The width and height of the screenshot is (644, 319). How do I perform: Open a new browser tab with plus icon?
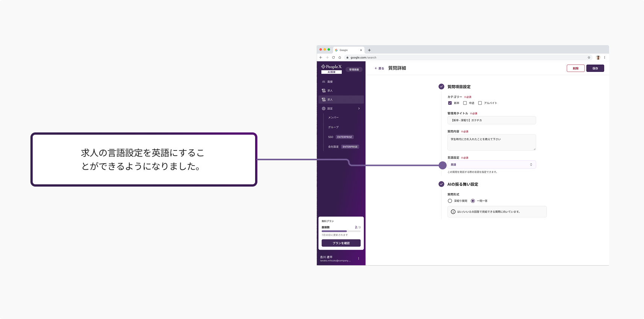(x=369, y=50)
